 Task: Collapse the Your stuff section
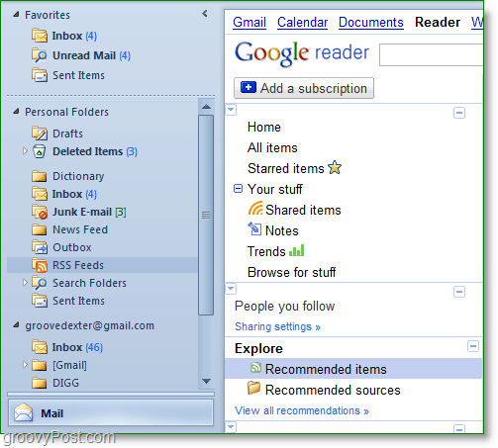tap(238, 189)
